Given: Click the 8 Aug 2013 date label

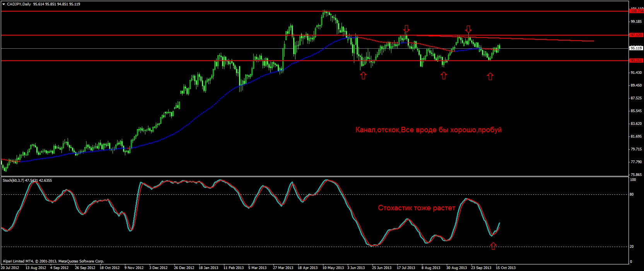Looking at the screenshot, I should (431, 268).
